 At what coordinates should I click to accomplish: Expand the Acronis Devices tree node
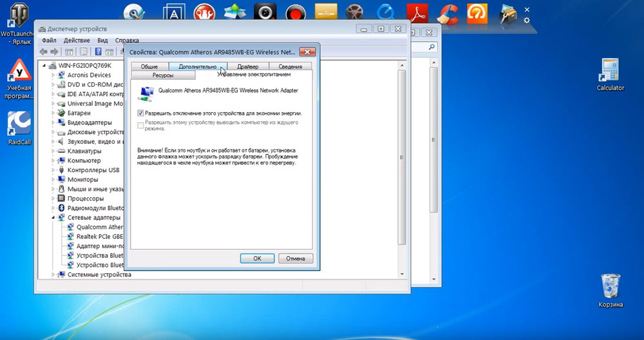(53, 75)
